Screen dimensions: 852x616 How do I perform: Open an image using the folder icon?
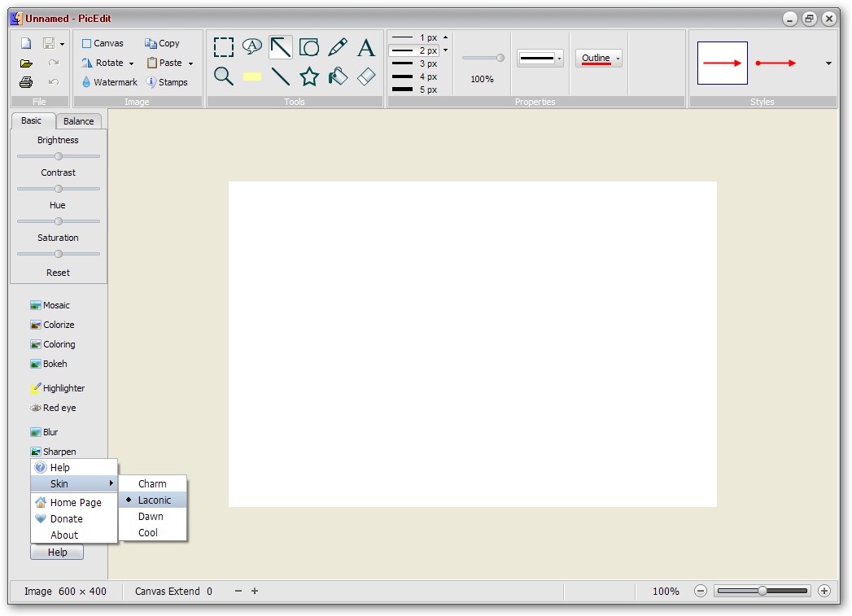tap(26, 63)
